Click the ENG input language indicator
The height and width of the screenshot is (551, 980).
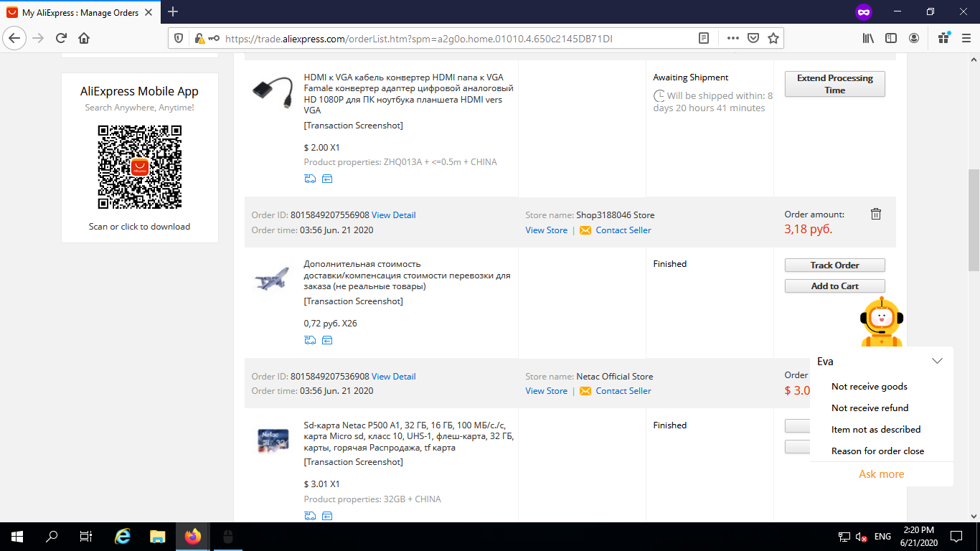coord(883,537)
